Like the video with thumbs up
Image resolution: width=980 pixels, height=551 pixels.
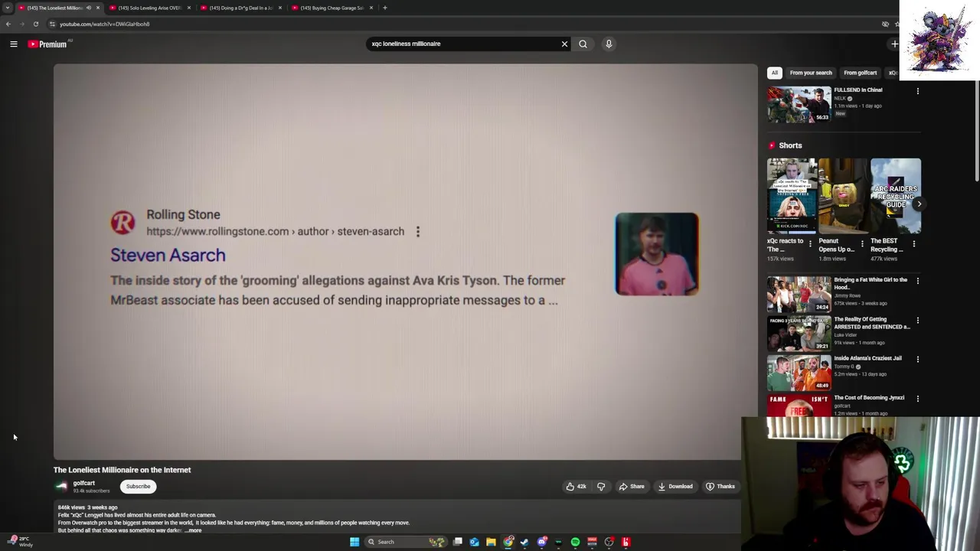tap(575, 487)
